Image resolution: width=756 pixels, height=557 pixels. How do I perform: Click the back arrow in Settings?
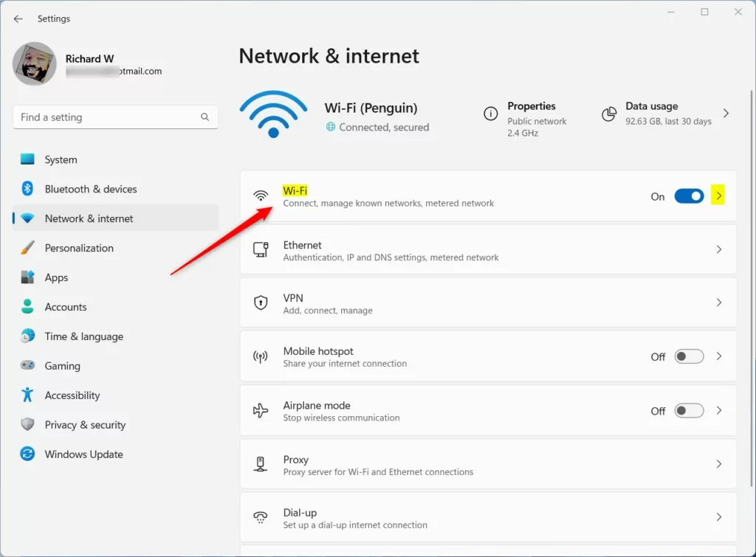(x=18, y=18)
